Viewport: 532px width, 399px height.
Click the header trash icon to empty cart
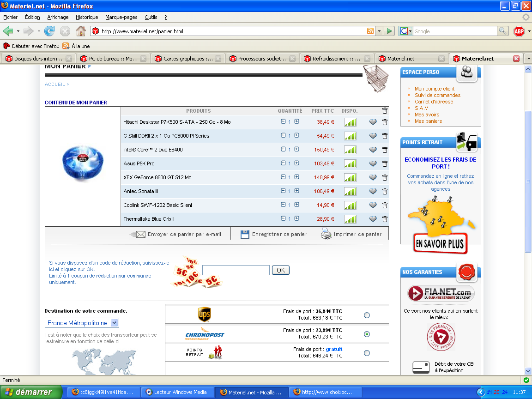point(385,111)
